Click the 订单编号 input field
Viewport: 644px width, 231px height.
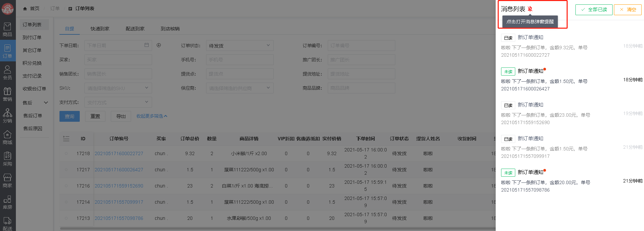click(361, 46)
